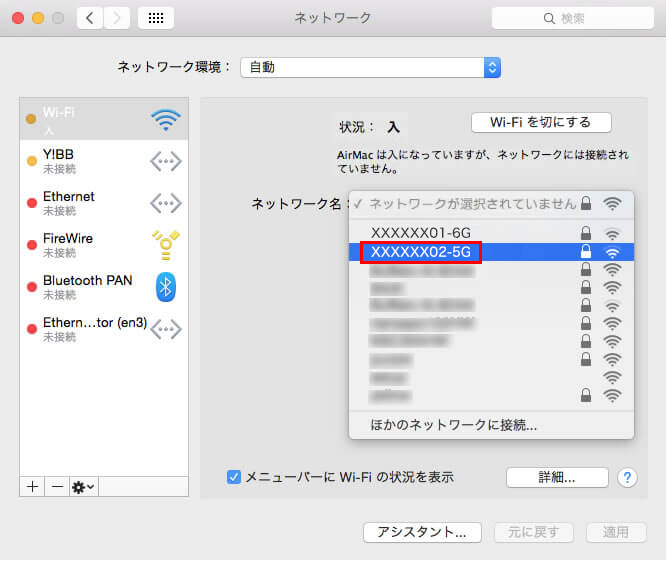
Task: Select Wi-Fi service in sidebar
Action: pos(104,119)
